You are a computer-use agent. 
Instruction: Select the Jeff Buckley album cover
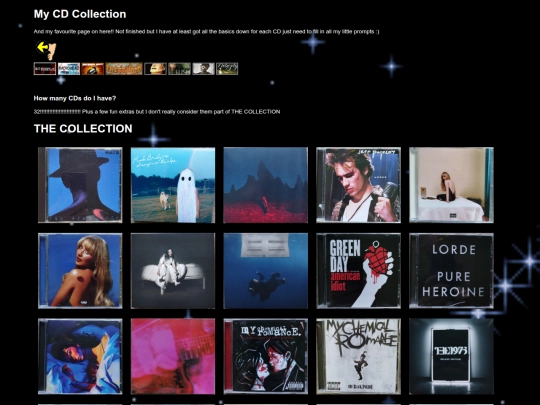(359, 185)
